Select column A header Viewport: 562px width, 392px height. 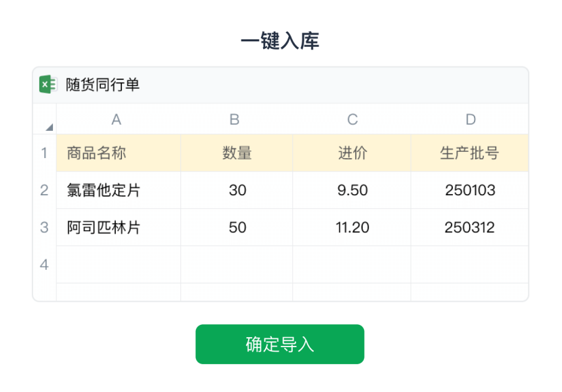(117, 120)
